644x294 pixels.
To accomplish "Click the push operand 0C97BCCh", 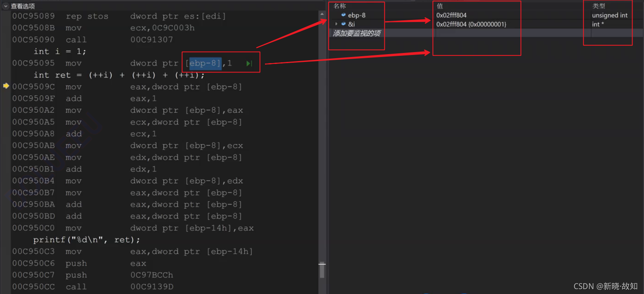I will pos(152,275).
